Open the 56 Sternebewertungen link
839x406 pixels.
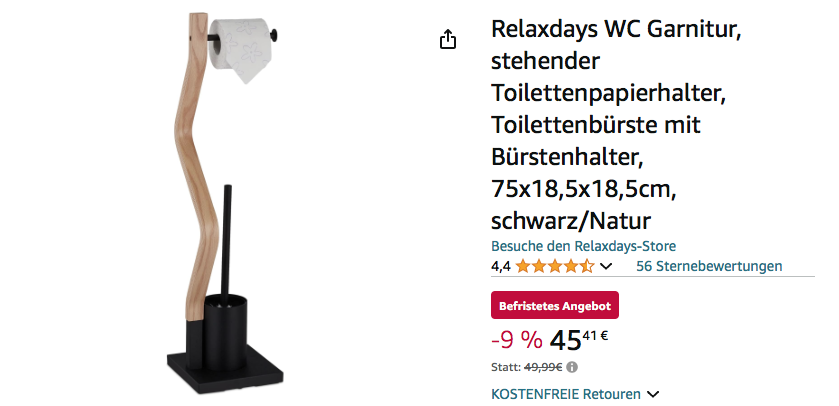[x=709, y=266]
